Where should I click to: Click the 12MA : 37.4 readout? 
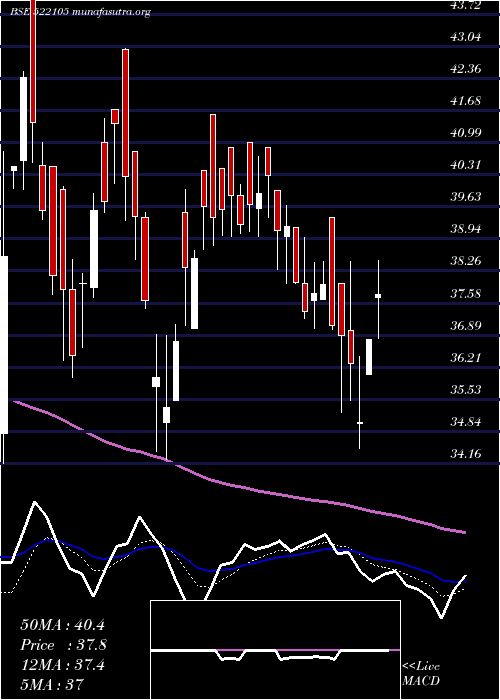click(62, 665)
